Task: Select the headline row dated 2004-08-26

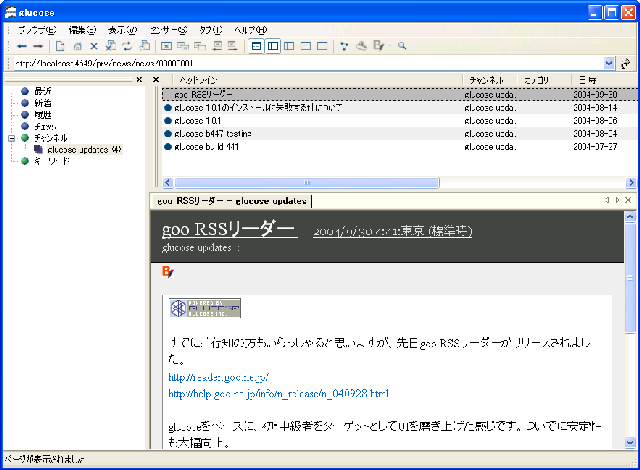Action: click(400, 121)
